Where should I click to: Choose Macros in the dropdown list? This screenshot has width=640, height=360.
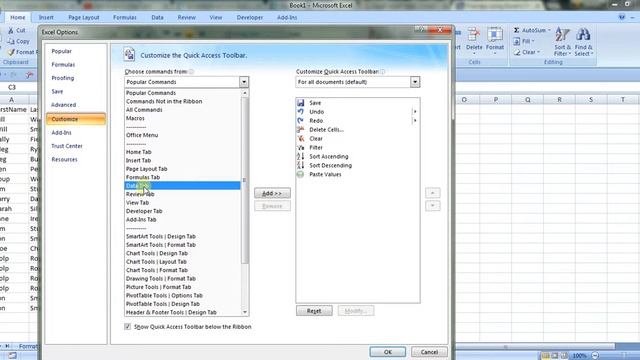[x=182, y=118]
